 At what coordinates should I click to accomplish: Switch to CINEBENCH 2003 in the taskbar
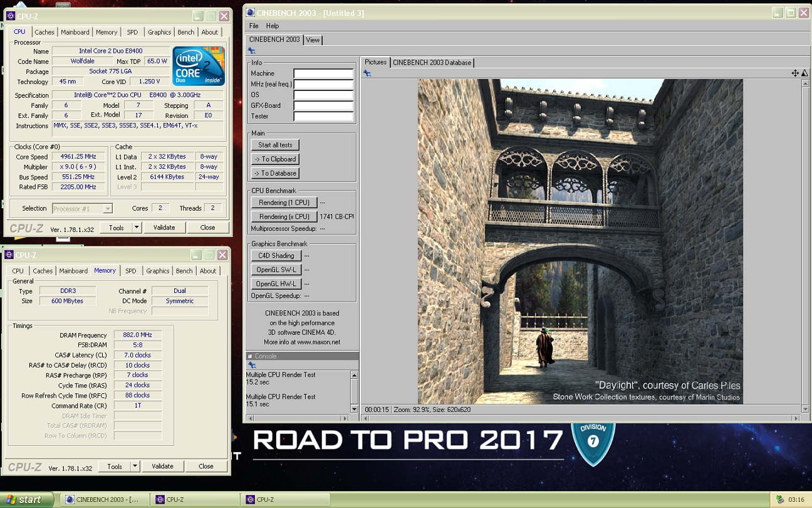(106, 500)
